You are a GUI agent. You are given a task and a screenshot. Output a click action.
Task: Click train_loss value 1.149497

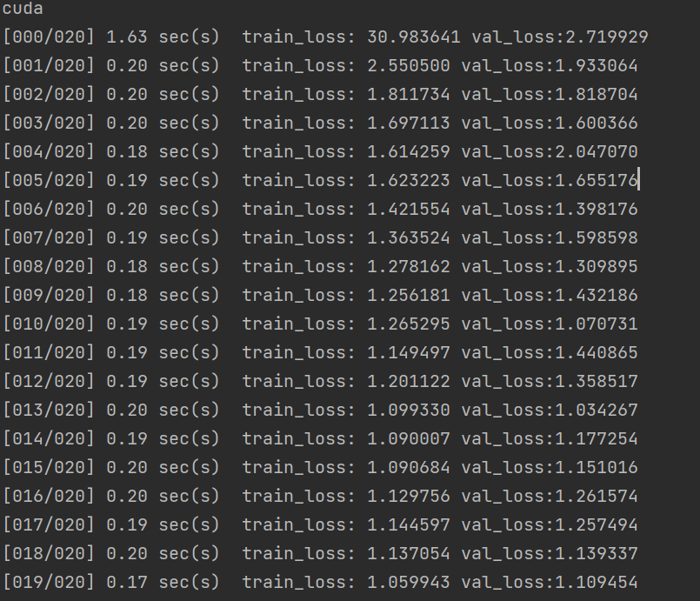[409, 353]
